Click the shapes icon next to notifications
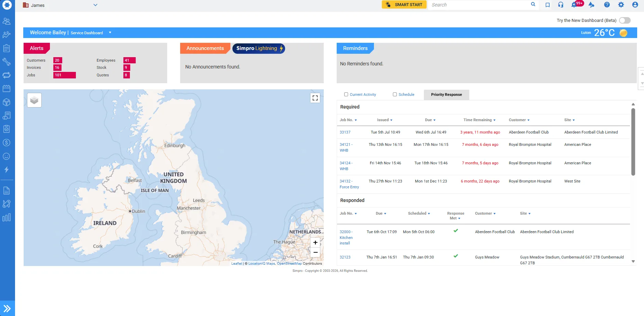This screenshot has width=644, height=316. (591, 5)
